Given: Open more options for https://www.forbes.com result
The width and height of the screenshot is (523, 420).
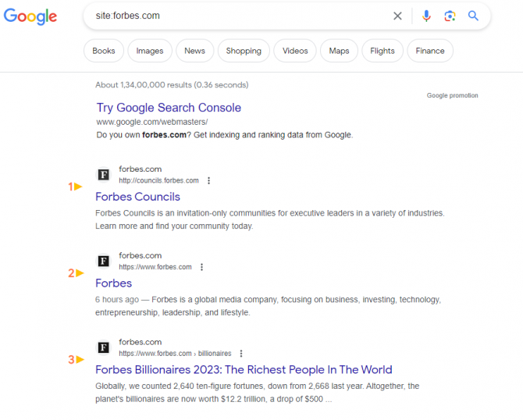Looking at the screenshot, I should point(202,267).
